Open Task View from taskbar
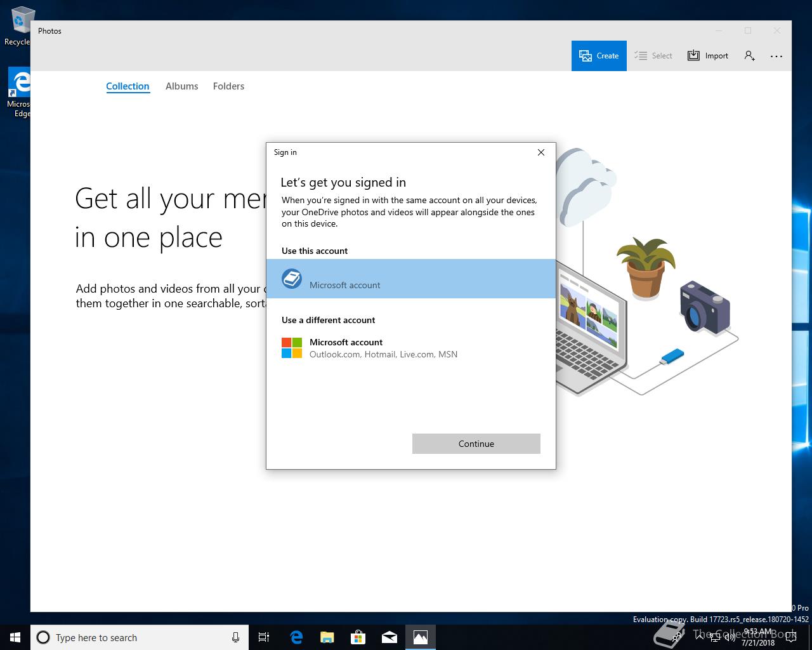This screenshot has width=812, height=650. pyautogui.click(x=264, y=637)
